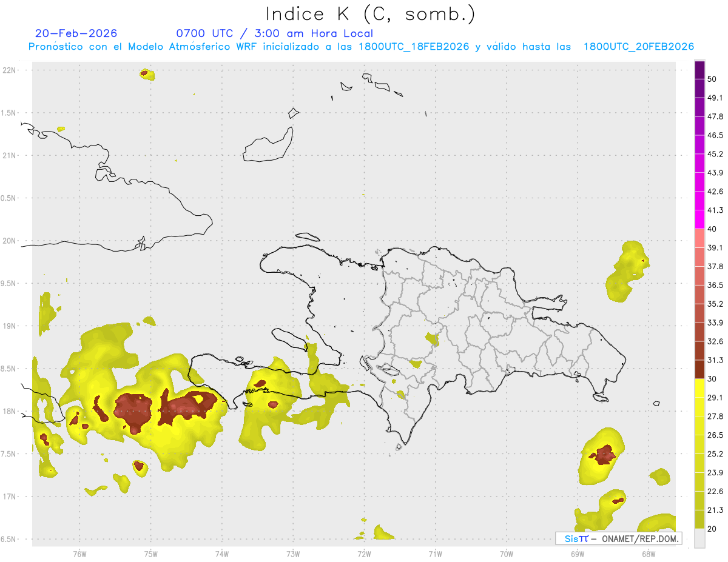Screen dimensions: 728x562
Task: Click the "0700 UTC / 3:00 am Hora Local" time label
Action: click(274, 33)
